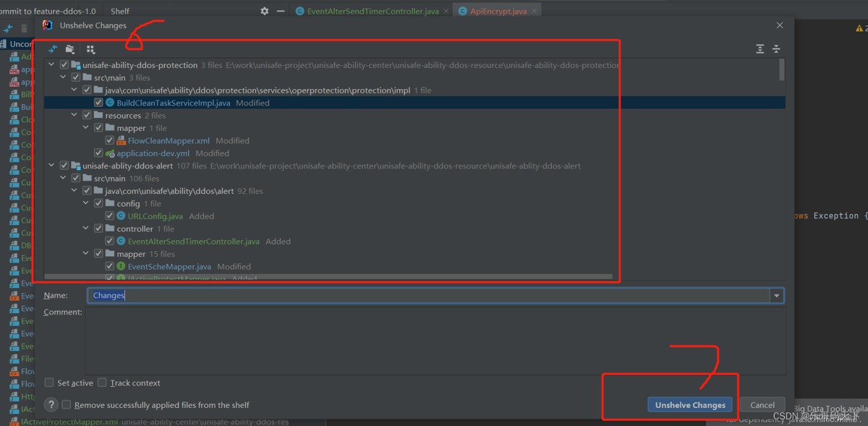
Task: Click the YAML icon of application-dev.yml
Action: click(110, 153)
